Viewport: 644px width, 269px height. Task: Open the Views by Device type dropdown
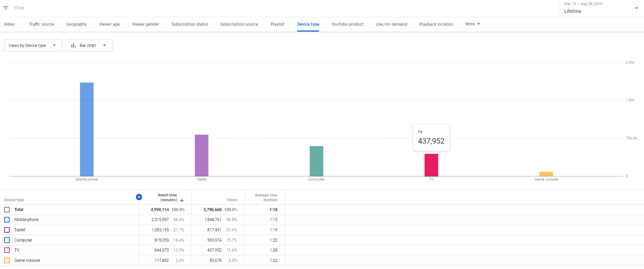pyautogui.click(x=33, y=45)
